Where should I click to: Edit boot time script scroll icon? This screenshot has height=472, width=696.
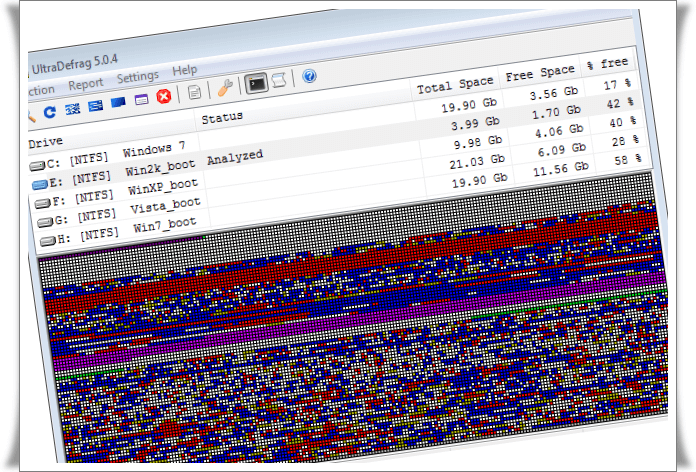(x=279, y=80)
